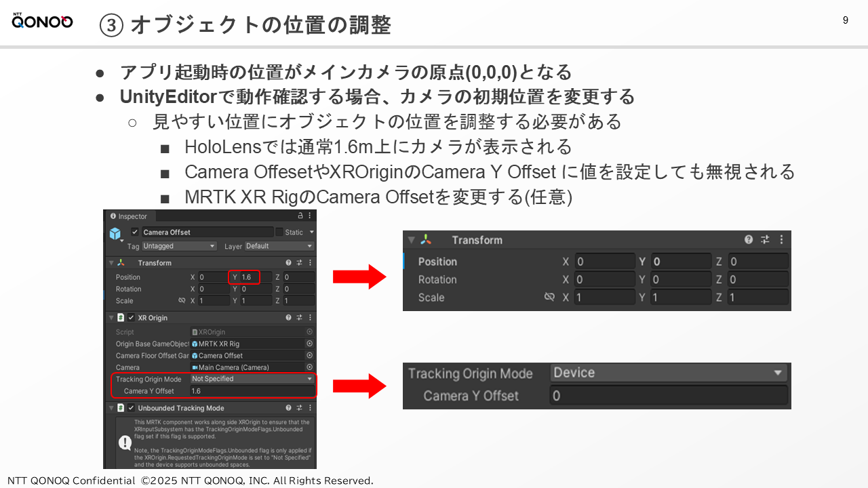Open the Tag dropdown showing Untagged
Image resolution: width=868 pixels, height=488 pixels.
(179, 246)
